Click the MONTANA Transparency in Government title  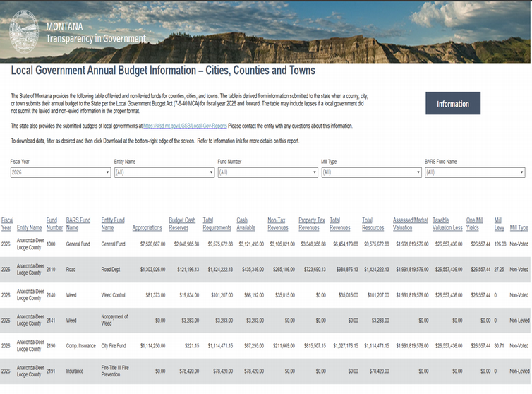point(96,32)
